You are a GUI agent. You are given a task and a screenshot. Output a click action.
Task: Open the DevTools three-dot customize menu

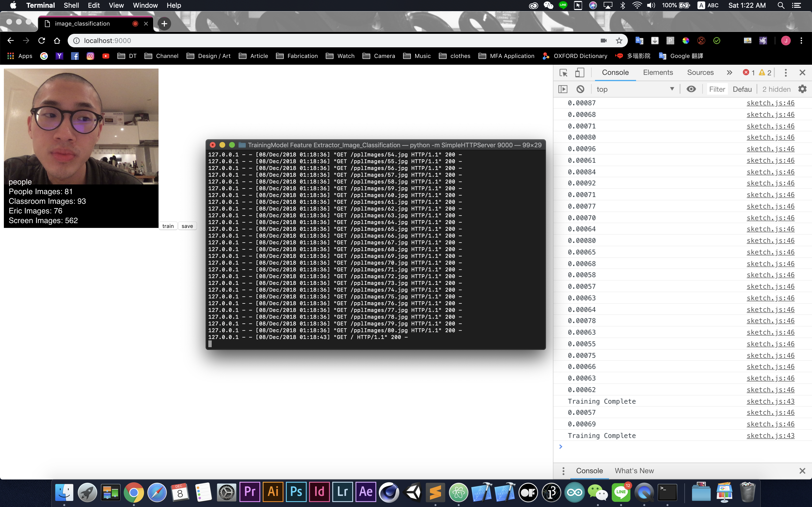coord(785,73)
